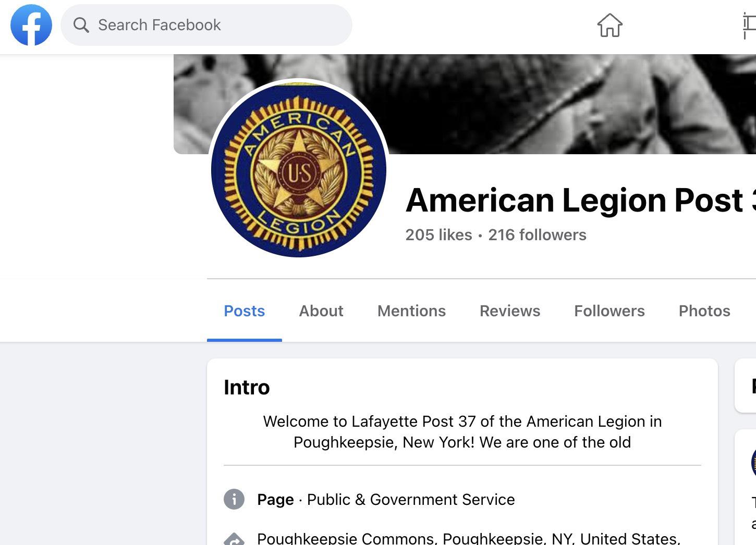
Task: Open the About tab
Action: [x=321, y=311]
